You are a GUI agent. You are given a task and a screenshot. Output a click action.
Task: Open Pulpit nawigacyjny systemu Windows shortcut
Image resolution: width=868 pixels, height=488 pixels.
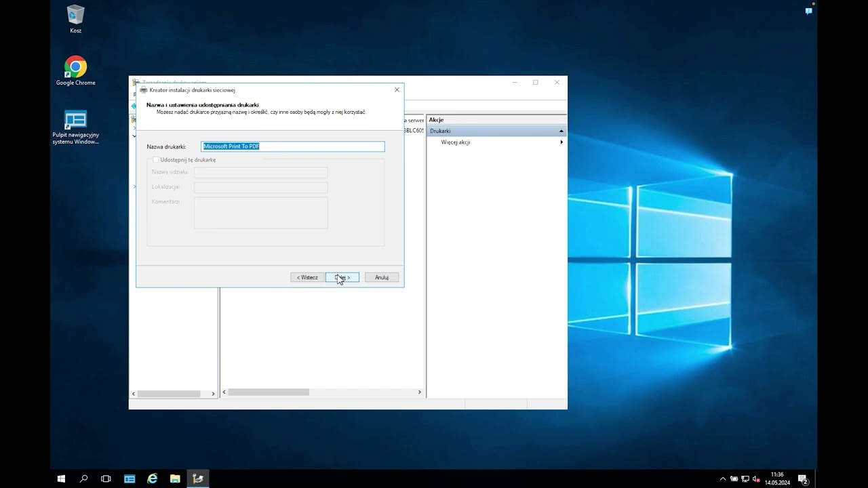pyautogui.click(x=75, y=127)
